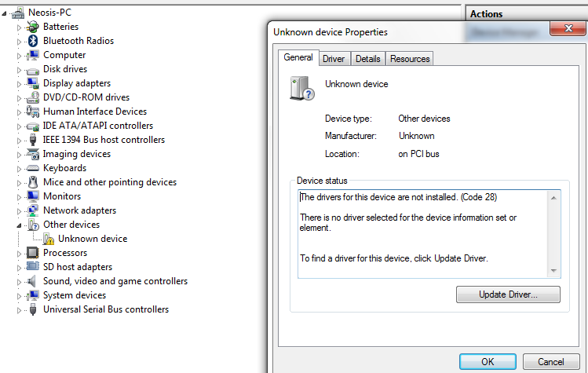Click the IEEE 1394 Bus host controllers icon
This screenshot has height=373, width=588.
[x=33, y=140]
